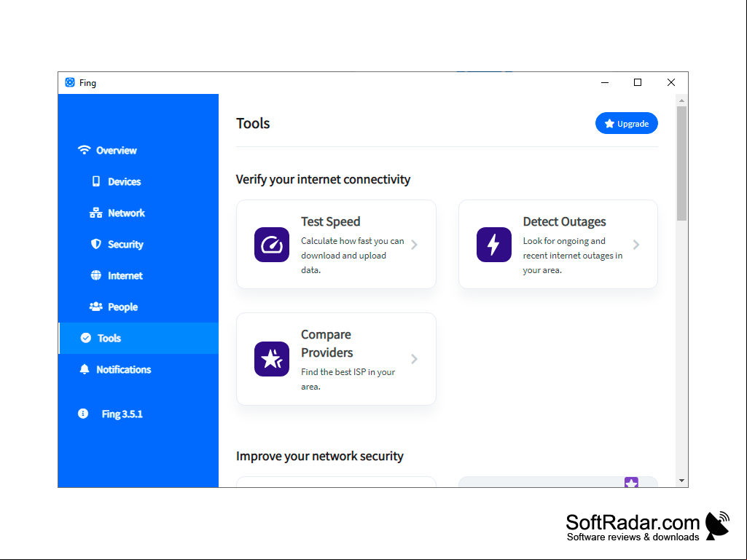Open the Detect Outages tool title

pos(564,221)
